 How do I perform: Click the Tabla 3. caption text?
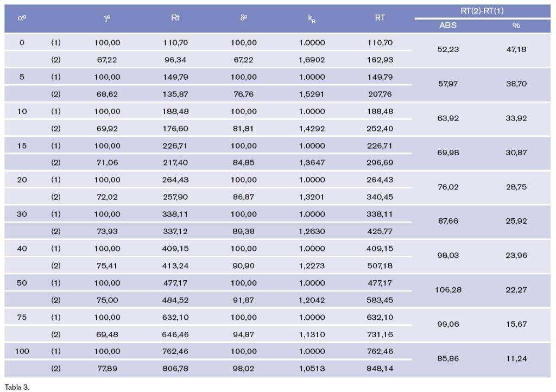16,387
